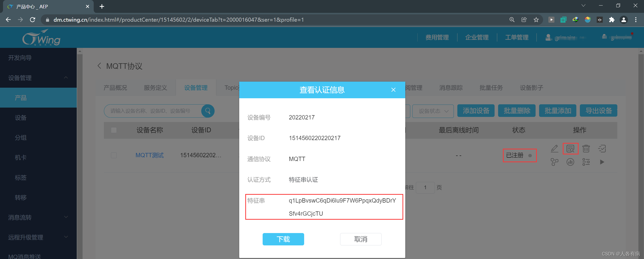
Task: Click the media control extension icon
Action: (551, 20)
